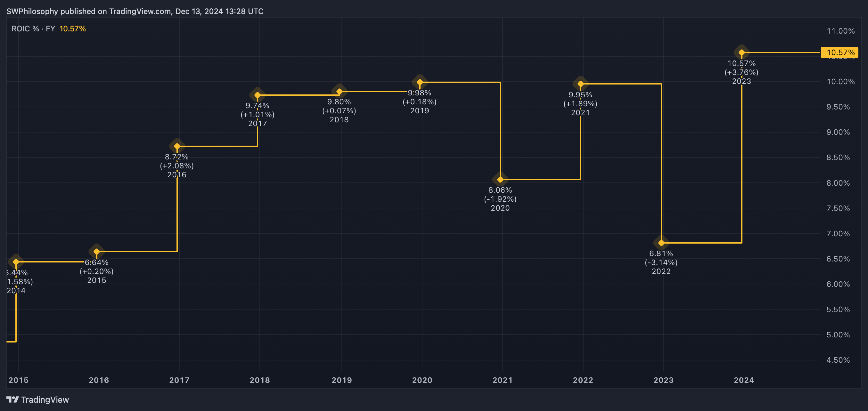Click the TradingView logo icon
The width and height of the screenshot is (868, 411).
click(x=12, y=399)
